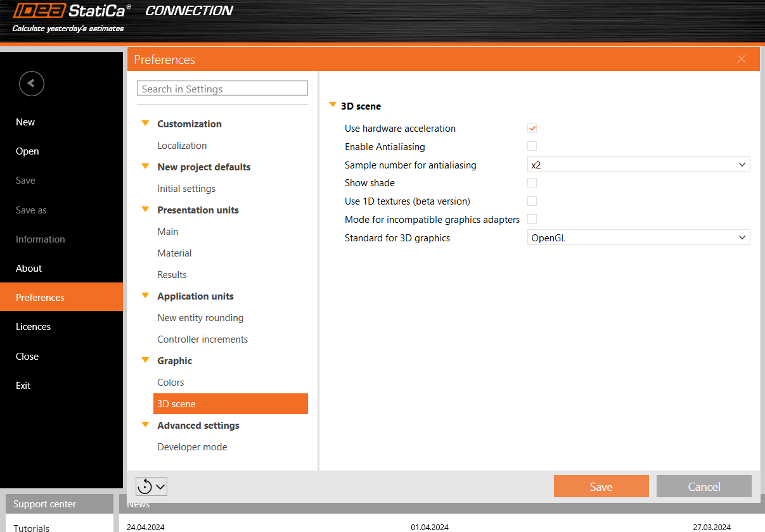Collapse the Advanced settings arrow
This screenshot has height=532, width=765.
[145, 425]
